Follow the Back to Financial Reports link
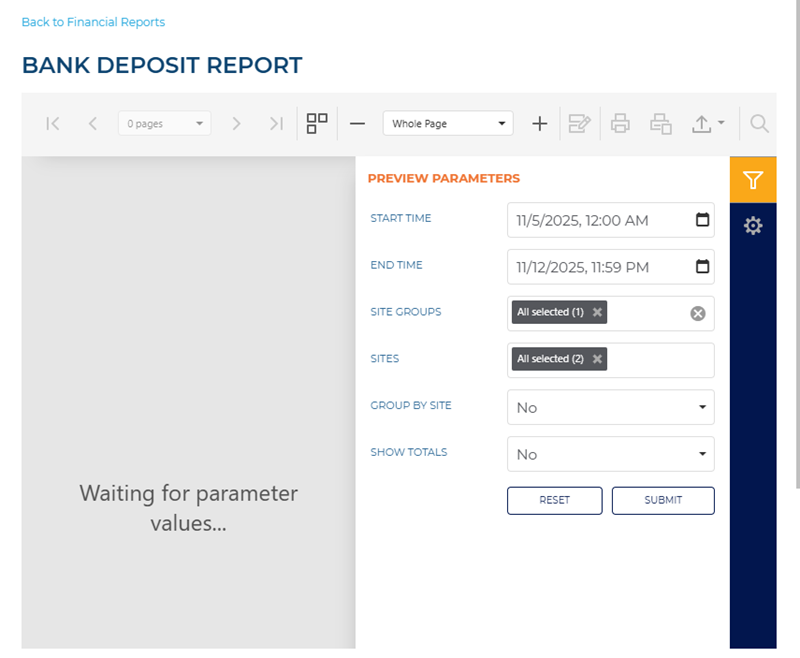800x658 pixels. pos(93,22)
